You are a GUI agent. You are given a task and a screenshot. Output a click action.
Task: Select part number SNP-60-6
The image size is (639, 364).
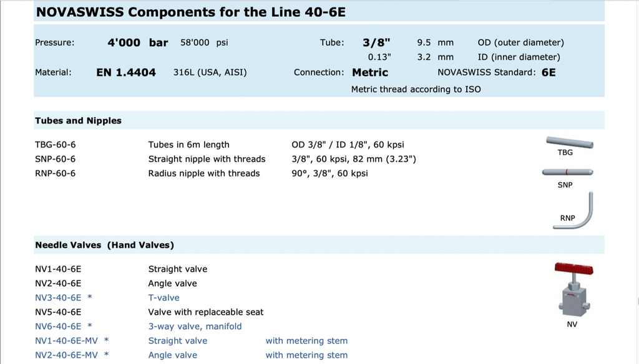pyautogui.click(x=55, y=159)
